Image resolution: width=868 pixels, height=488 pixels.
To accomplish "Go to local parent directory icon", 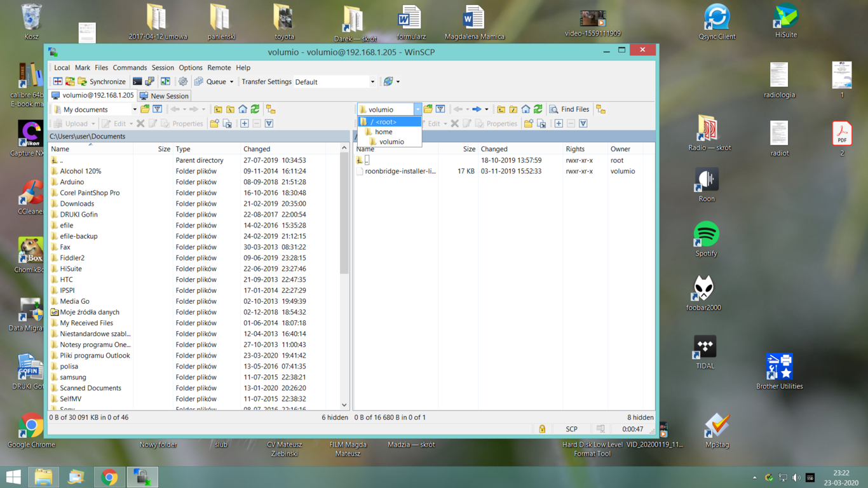I will point(218,109).
